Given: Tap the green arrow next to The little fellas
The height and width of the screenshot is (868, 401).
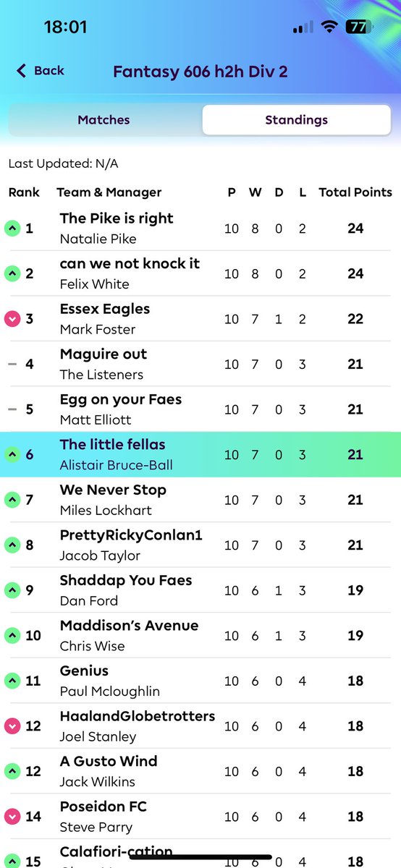Looking at the screenshot, I should [12, 455].
